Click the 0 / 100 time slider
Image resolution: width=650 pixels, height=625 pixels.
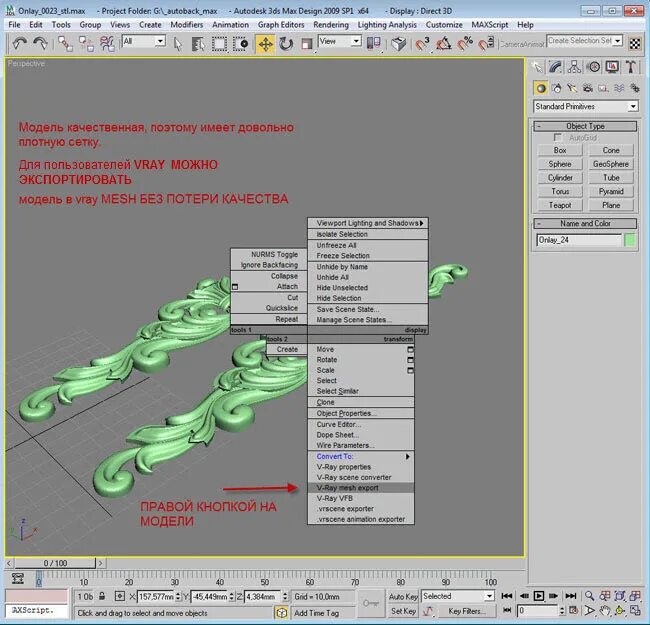pos(55,563)
